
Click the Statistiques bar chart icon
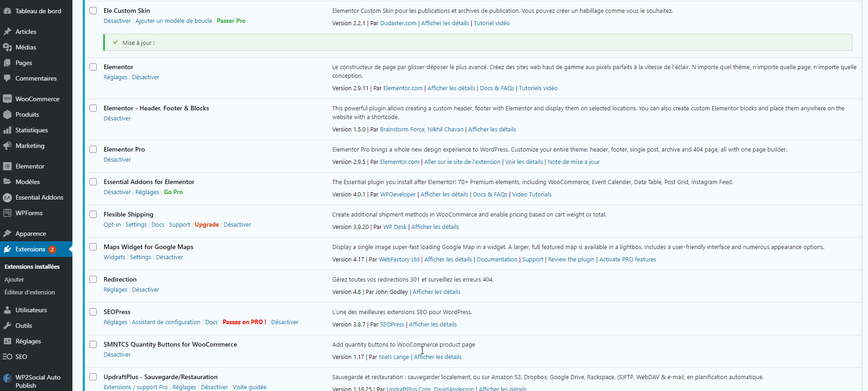(7, 130)
